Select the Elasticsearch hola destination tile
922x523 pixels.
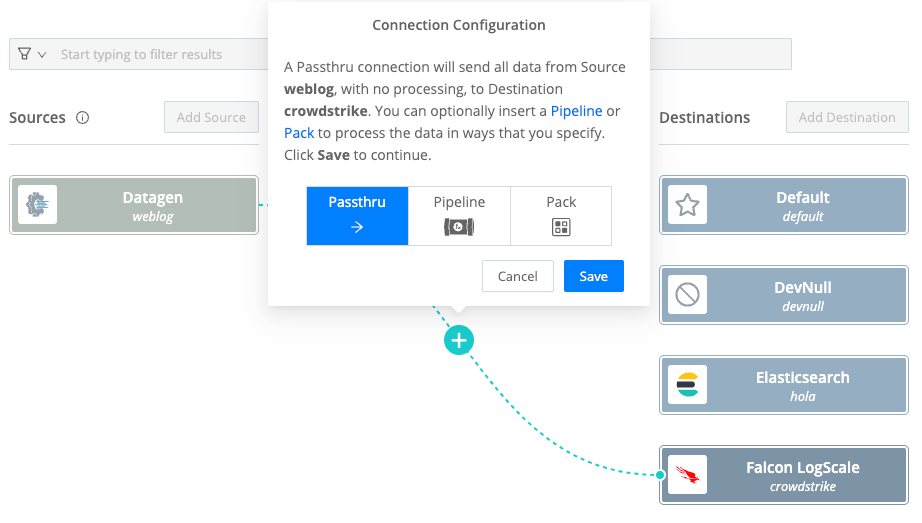coord(784,385)
